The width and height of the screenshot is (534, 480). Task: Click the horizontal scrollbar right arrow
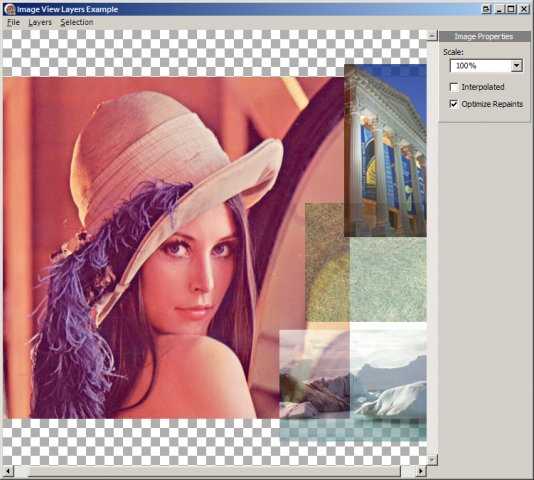(421, 471)
